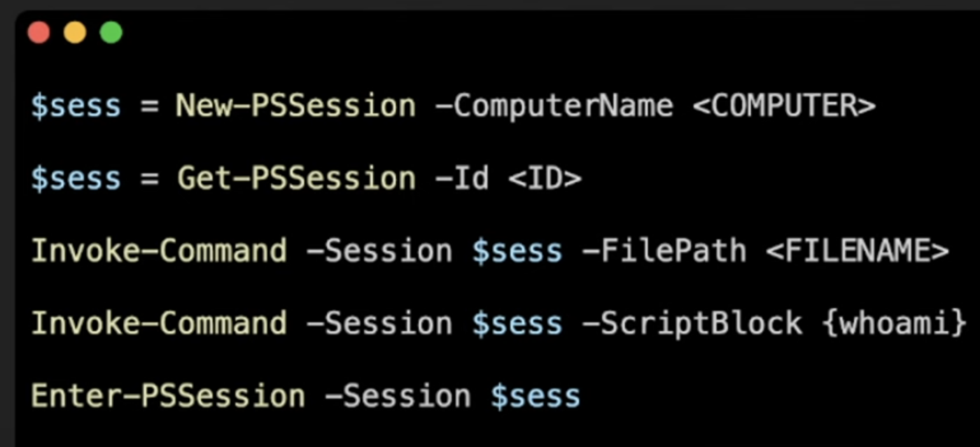Click Invoke-Command on the -ScriptBlock line
The image size is (980, 447).
159,323
